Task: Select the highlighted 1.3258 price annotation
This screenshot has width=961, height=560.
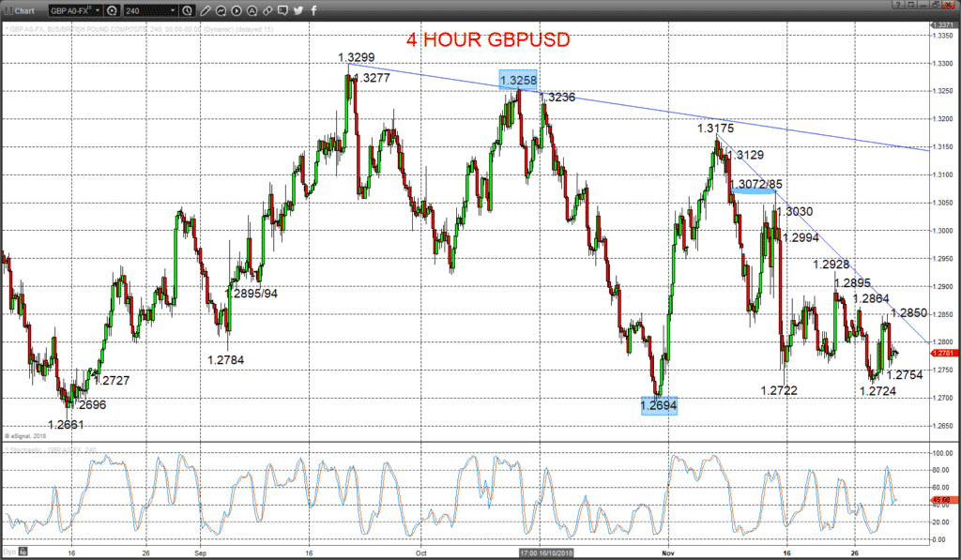Action: pos(518,81)
